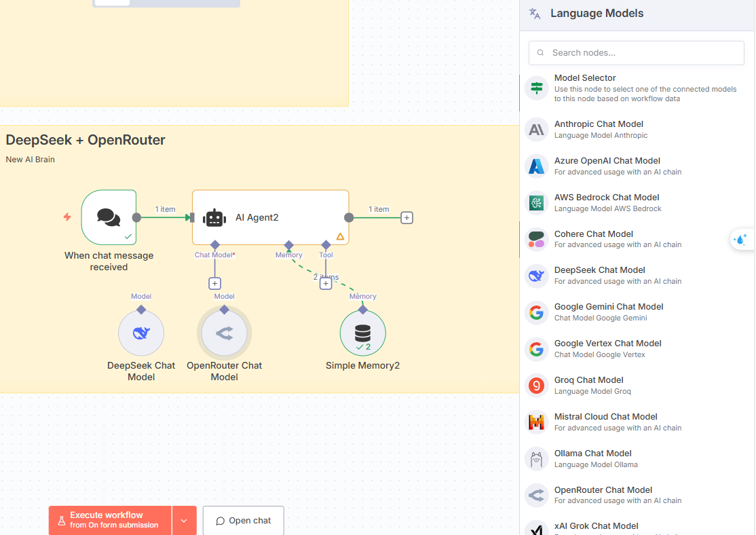Select the DeepSeek Chat Model canvas node
Viewport: 756px width, 535px height.
(141, 333)
